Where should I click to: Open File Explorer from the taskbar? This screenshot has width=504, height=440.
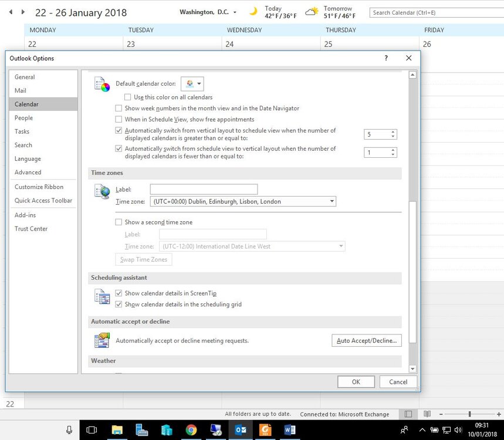pos(117,430)
